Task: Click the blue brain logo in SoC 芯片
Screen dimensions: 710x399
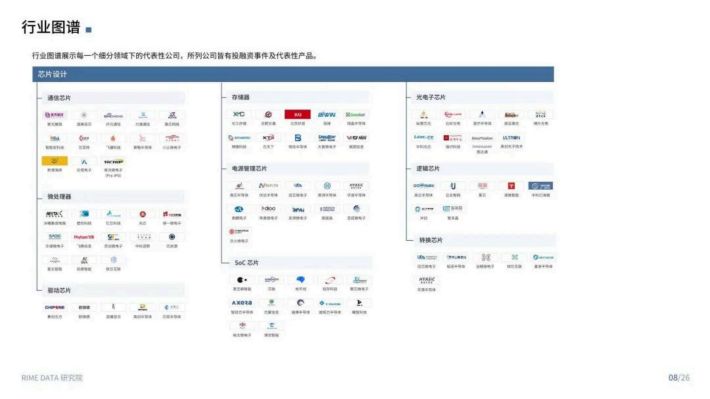Action: pos(301,280)
